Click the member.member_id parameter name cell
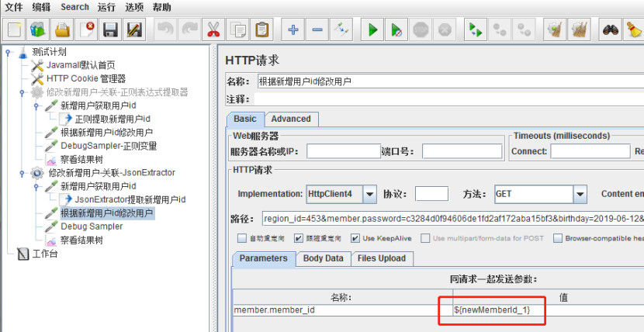Image resolution: width=644 pixels, height=332 pixels. coord(343,310)
